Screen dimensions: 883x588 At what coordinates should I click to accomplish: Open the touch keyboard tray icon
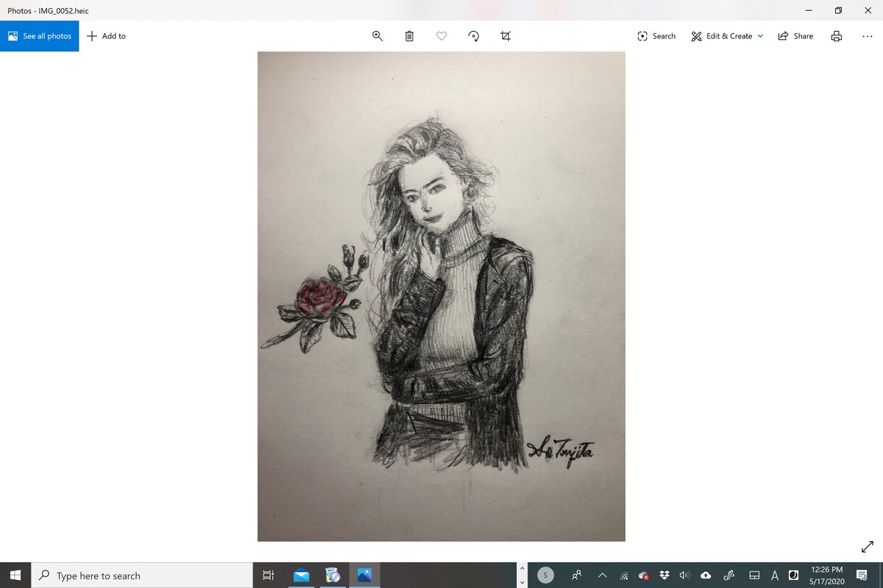click(754, 576)
